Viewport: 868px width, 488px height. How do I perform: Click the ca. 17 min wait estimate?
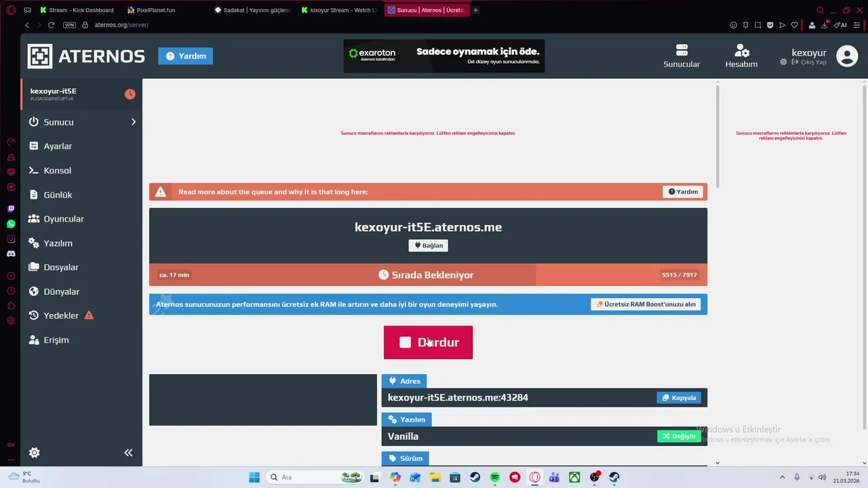174,275
